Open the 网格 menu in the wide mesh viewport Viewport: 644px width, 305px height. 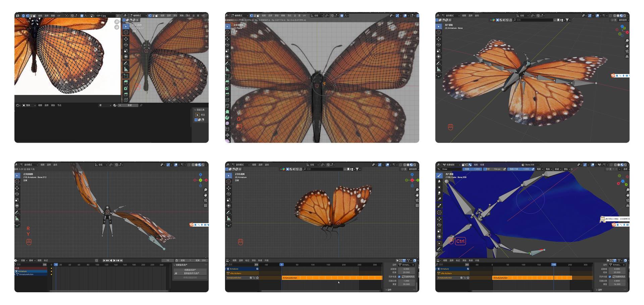(283, 15)
